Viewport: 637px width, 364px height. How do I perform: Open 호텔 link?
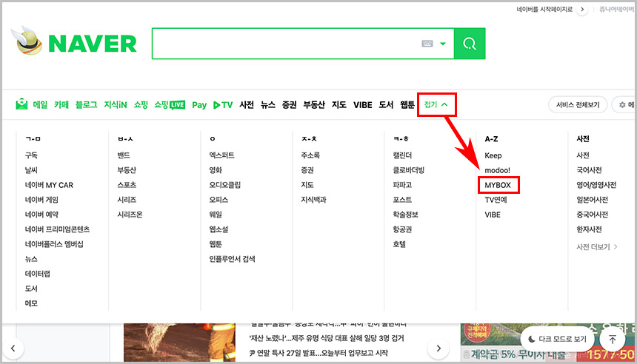(x=399, y=244)
